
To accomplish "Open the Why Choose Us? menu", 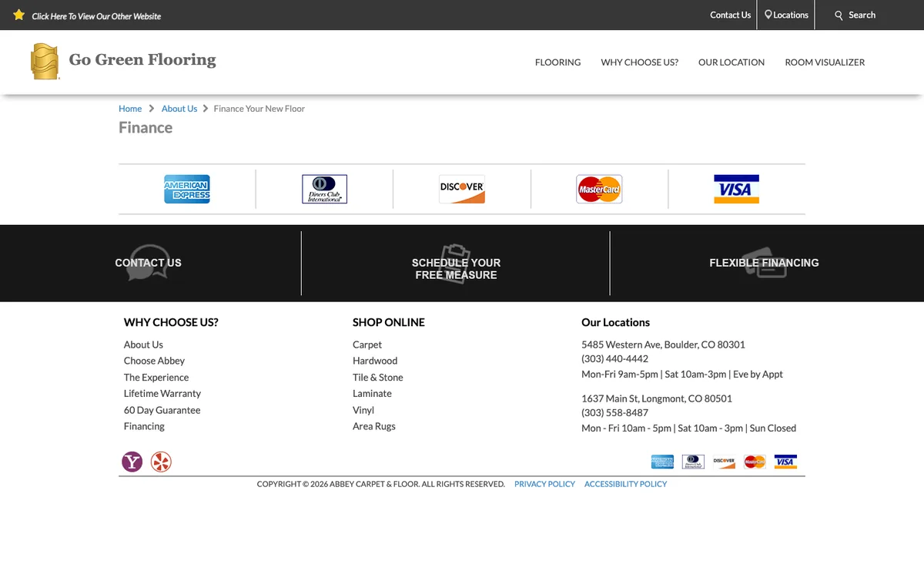I will coord(640,62).
